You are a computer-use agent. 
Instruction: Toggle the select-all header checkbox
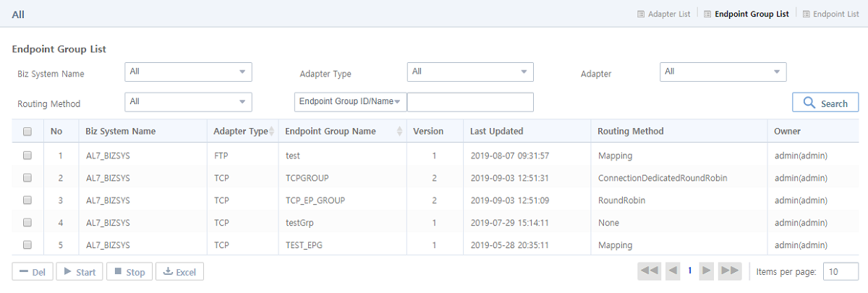(x=27, y=132)
